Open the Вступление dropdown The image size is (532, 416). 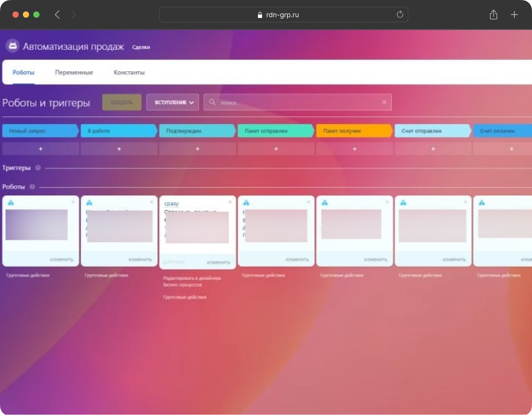(172, 102)
